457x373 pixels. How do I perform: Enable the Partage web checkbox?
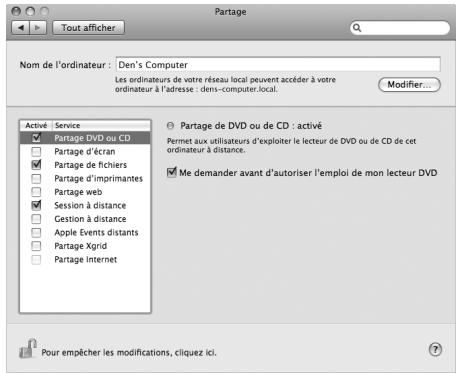click(36, 192)
